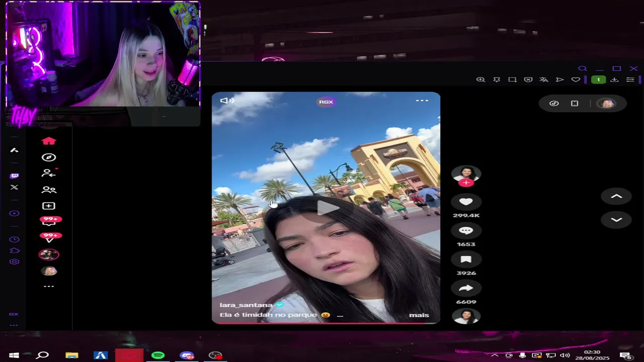This screenshot has width=644, height=362.
Task: Open the lara_santana username link
Action: [246, 305]
